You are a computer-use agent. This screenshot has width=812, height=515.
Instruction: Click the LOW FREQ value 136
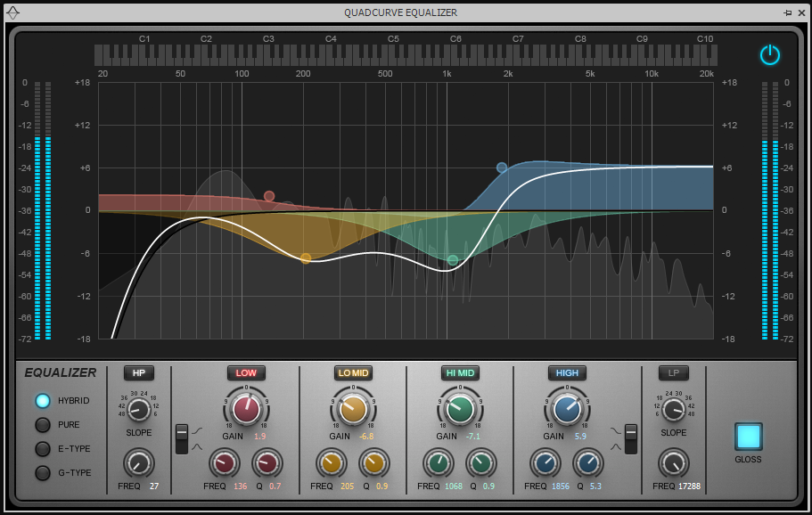[x=241, y=486]
